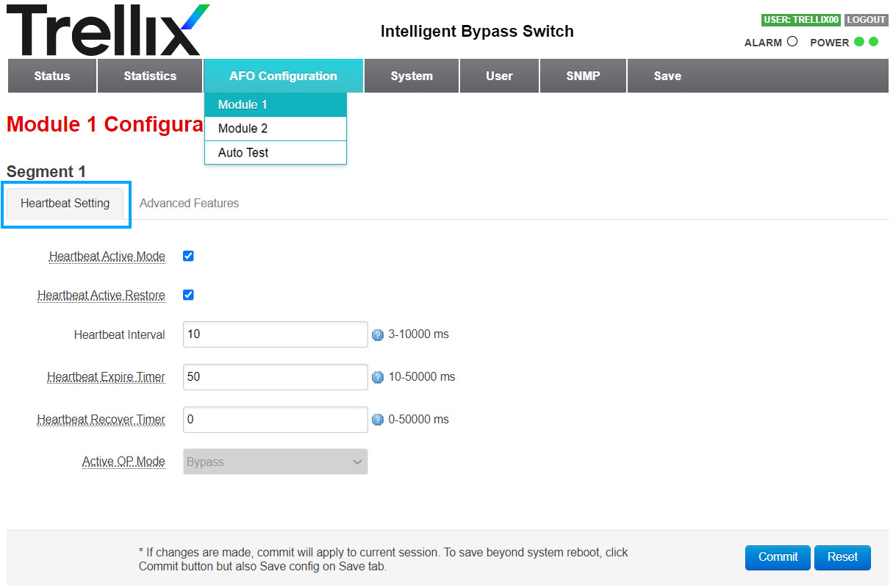The width and height of the screenshot is (893, 588).
Task: Click the Segment 1 heading
Action: click(46, 172)
